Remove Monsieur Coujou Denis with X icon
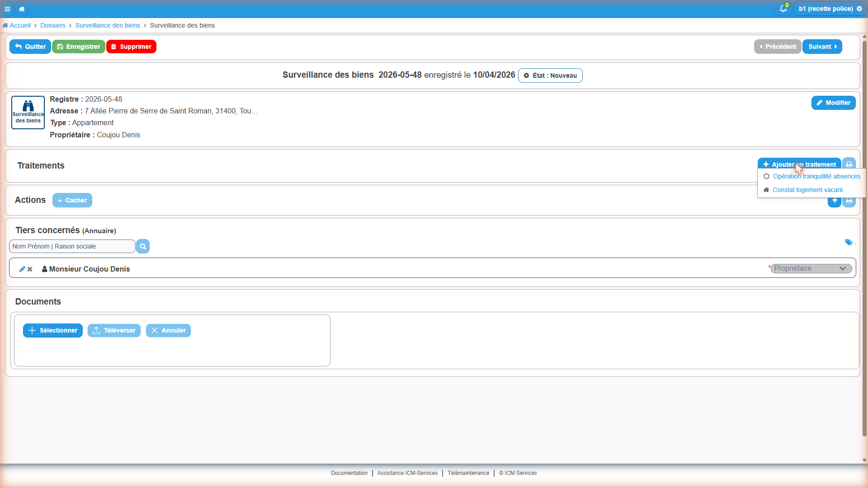The image size is (868, 488). coord(30,269)
